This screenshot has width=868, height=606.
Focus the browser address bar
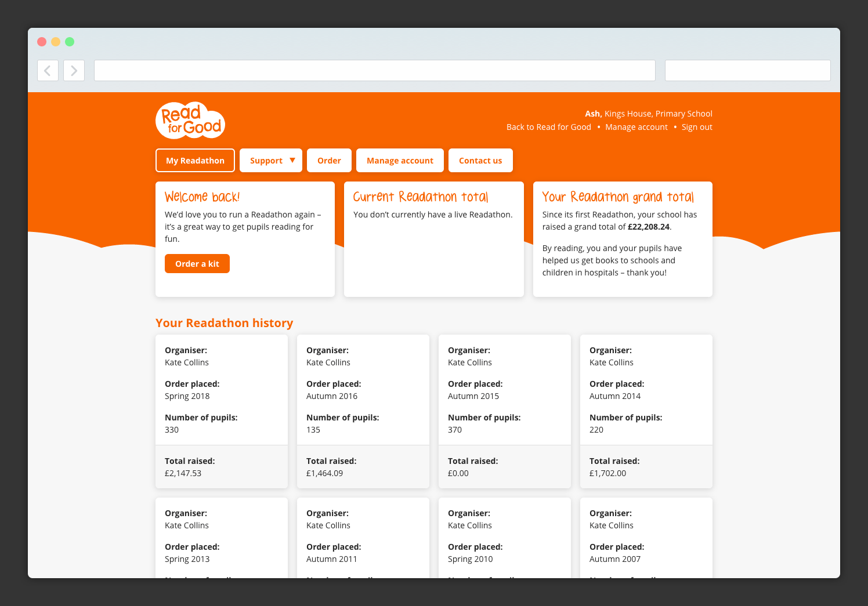(375, 71)
